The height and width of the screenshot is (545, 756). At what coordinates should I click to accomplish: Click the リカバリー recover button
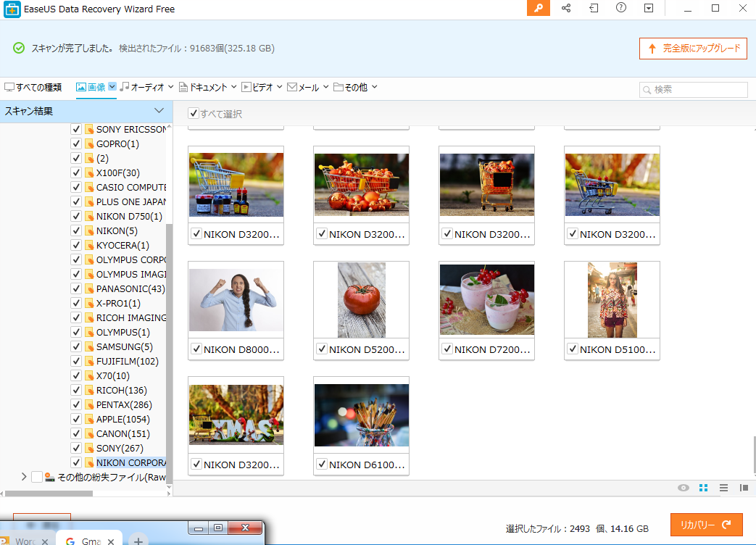click(x=706, y=525)
